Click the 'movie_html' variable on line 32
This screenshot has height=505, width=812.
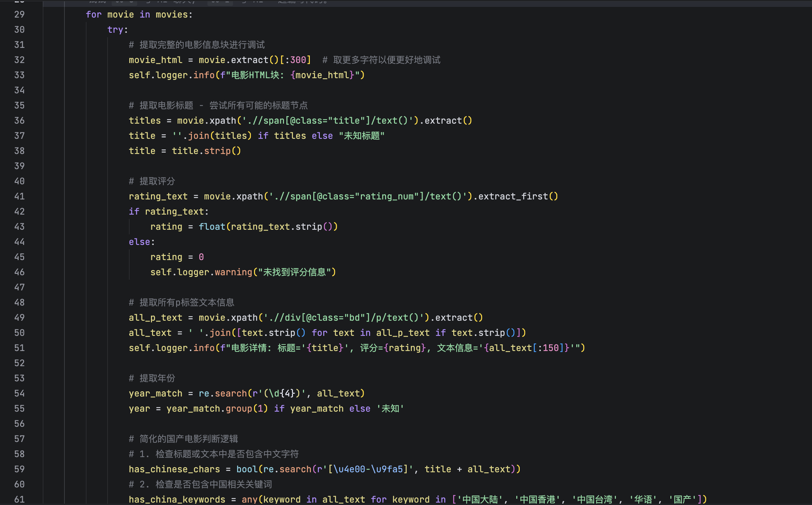[x=155, y=60]
